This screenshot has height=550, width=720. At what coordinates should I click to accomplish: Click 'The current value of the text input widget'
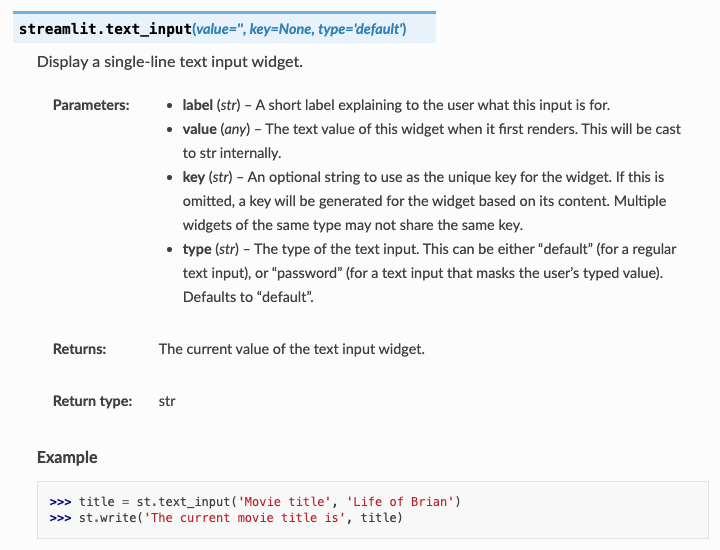[292, 349]
